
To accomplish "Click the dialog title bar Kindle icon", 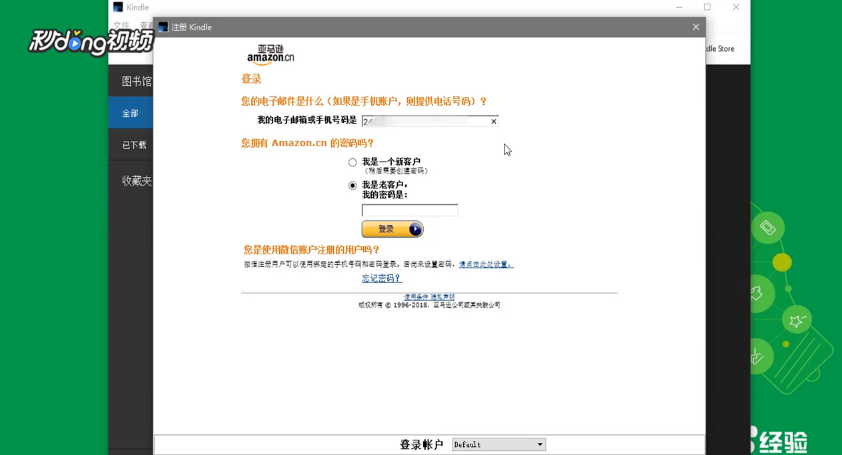I will (x=163, y=27).
